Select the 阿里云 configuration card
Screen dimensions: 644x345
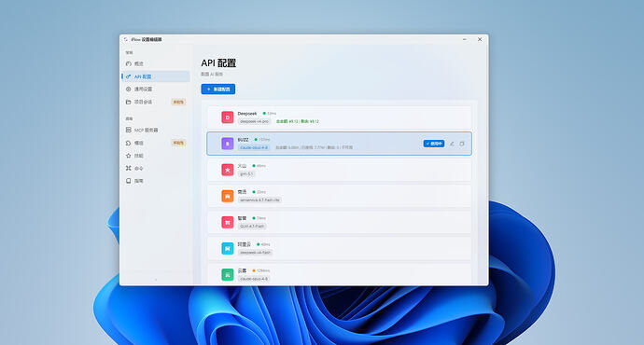tap(339, 248)
